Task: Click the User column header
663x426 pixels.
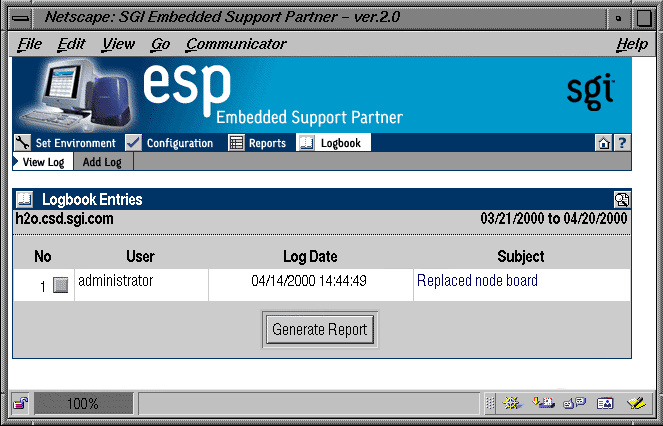Action: point(140,256)
